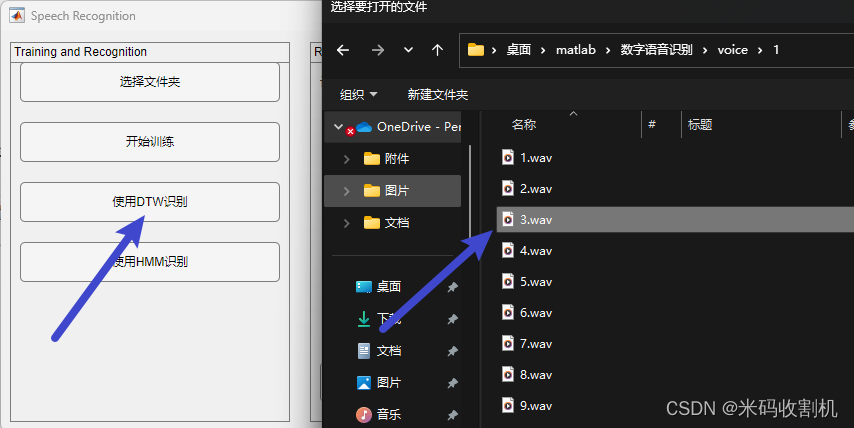Start training with 开始训练 button
The height and width of the screenshot is (428, 854).
[x=150, y=142]
